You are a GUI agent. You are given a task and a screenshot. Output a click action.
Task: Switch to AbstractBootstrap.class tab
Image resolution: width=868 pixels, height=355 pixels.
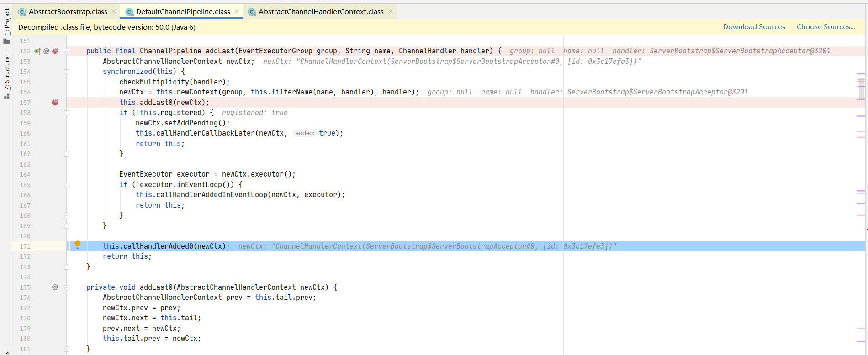68,11
